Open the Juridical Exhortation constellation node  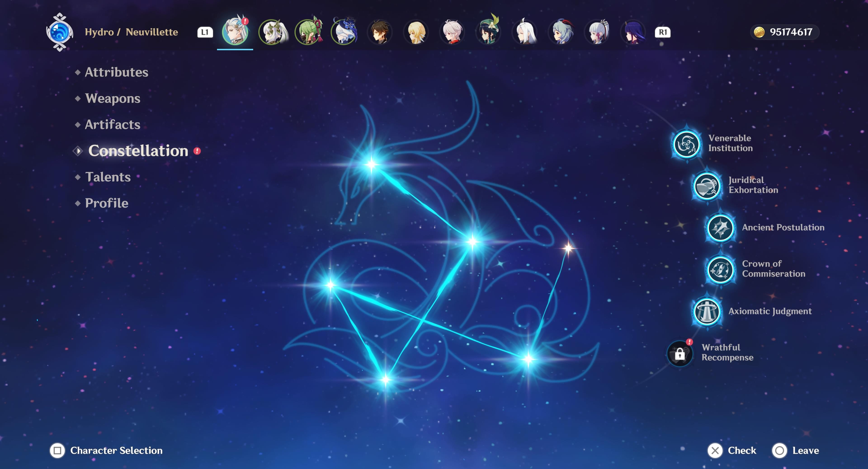click(x=707, y=186)
